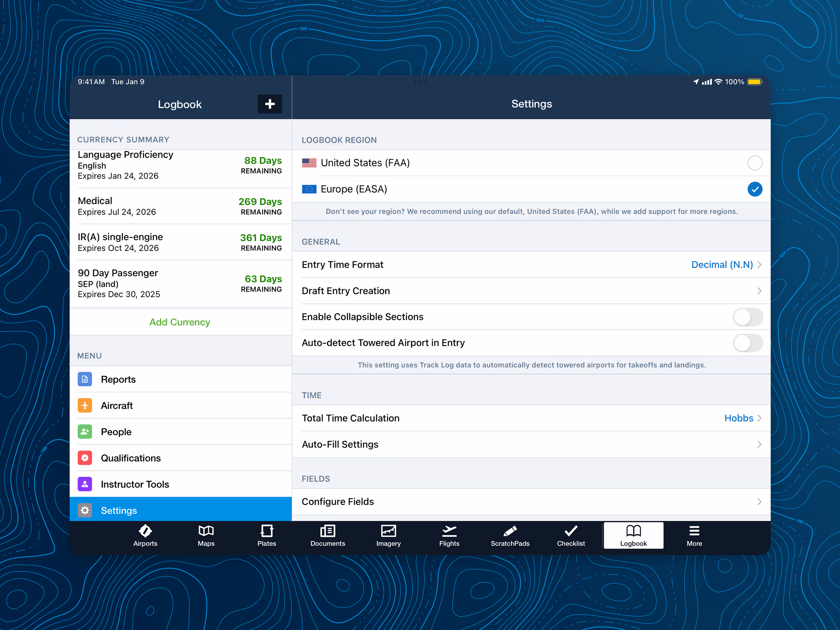Image resolution: width=840 pixels, height=630 pixels.
Task: Open the Qualifications menu item
Action: [x=131, y=458]
